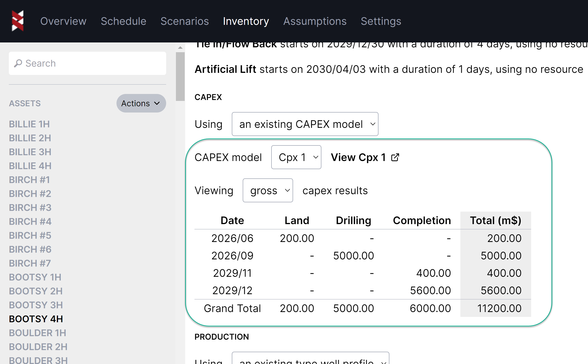Open the BOULDER 1H asset

(x=38, y=333)
